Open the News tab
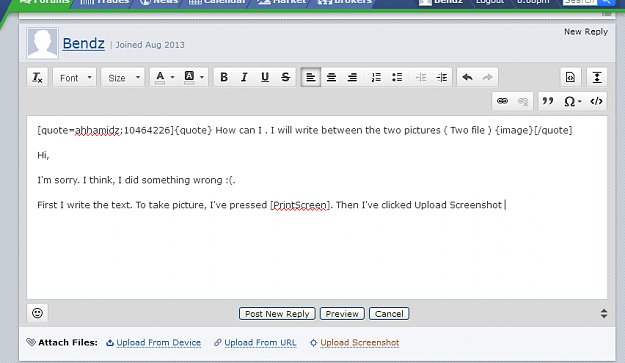This screenshot has height=363, width=625. point(159,2)
